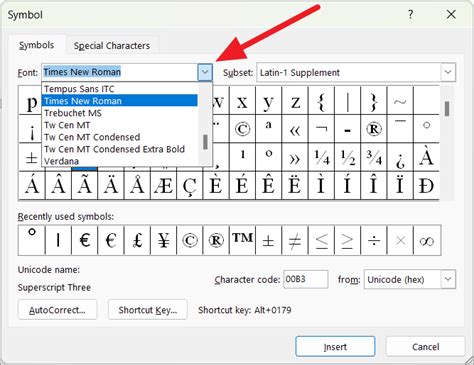
Task: Pick the trademark ™ recently used symbol
Action: (x=242, y=240)
